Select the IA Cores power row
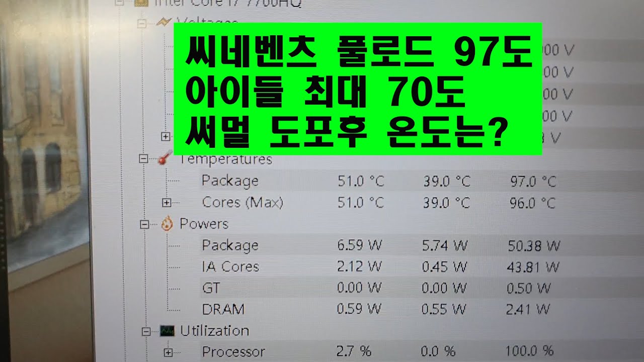644x362 pixels. 230,266
